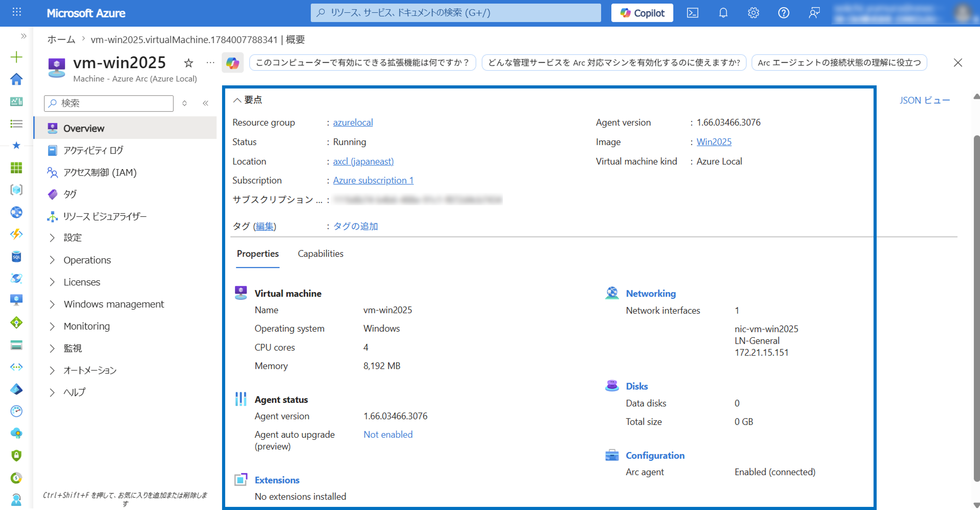Viewport: 980px width, 510px height.
Task: Open SQL databases sidebar icon
Action: pyautogui.click(x=16, y=256)
